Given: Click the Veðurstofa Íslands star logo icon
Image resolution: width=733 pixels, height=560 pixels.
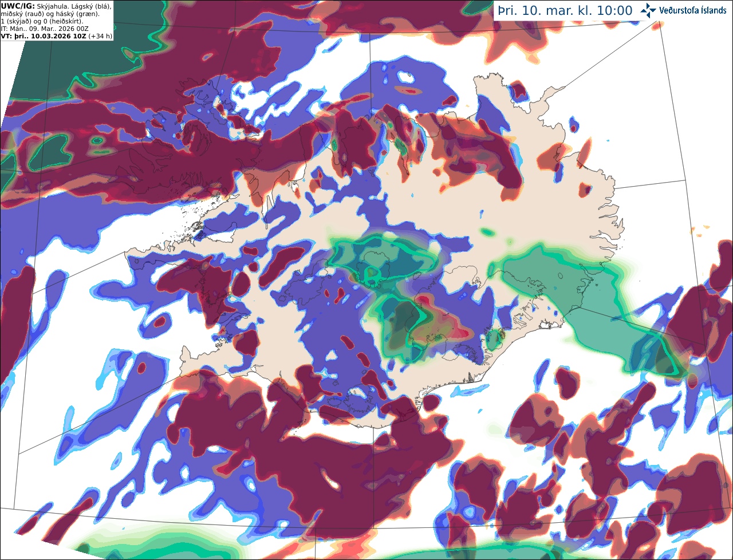Looking at the screenshot, I should pyautogui.click(x=648, y=10).
